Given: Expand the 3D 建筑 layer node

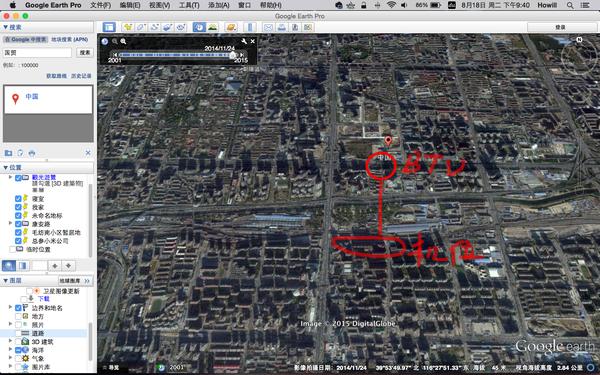Looking at the screenshot, I should [x=10, y=341].
